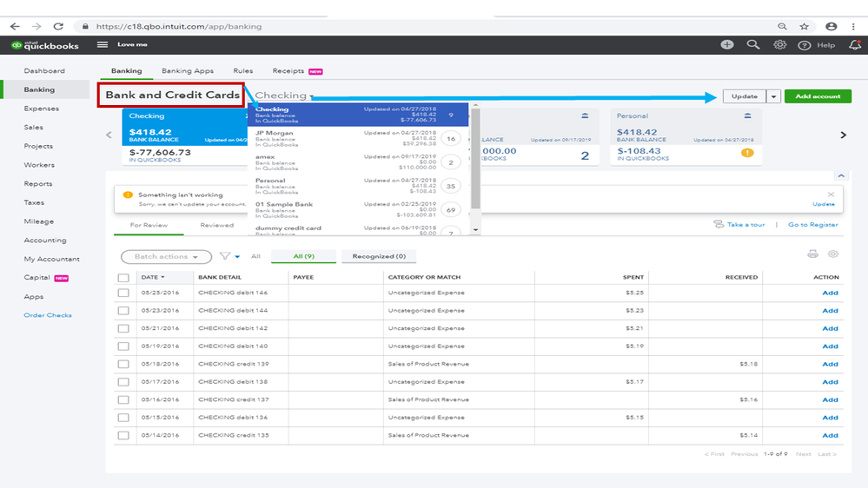
Task: Select JP Morgan in account dropdown list
Action: point(358,138)
